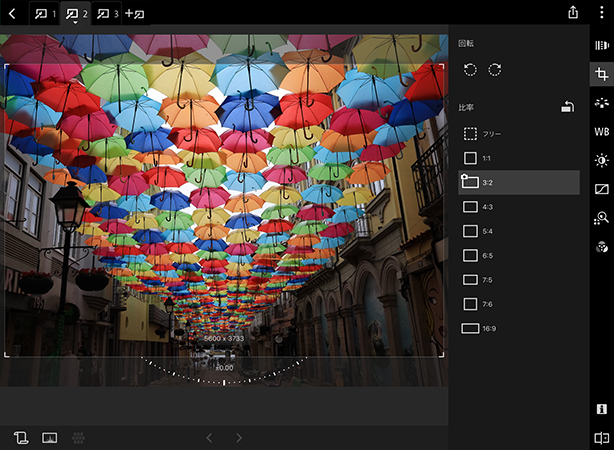Rotate image counterclockwise with left rotation icon
The width and height of the screenshot is (614, 450).
click(x=470, y=69)
